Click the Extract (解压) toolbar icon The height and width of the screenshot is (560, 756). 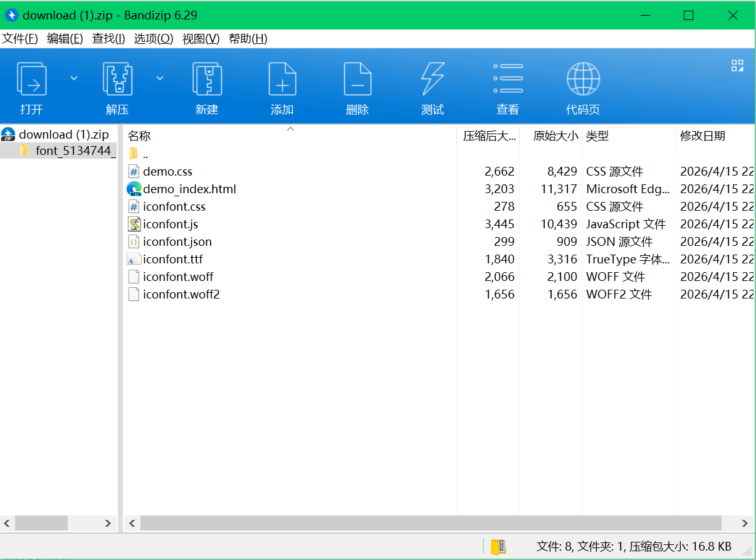(117, 79)
